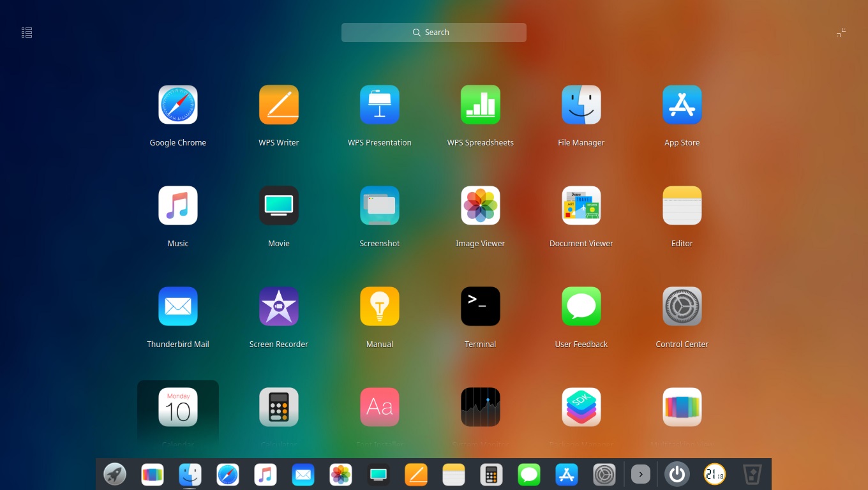Open Package Manager (SDK icon)
868x490 pixels.
click(581, 407)
